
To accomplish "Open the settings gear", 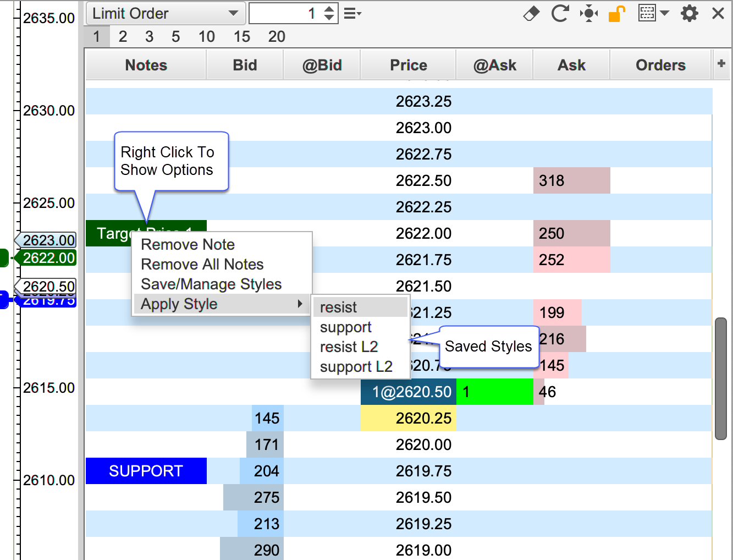I will click(x=689, y=13).
